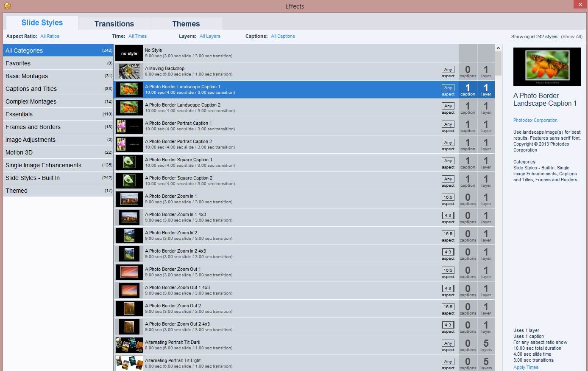Click the 1 caption indicator on the selected style
Image resolution: width=588 pixels, height=371 pixels.
468,90
